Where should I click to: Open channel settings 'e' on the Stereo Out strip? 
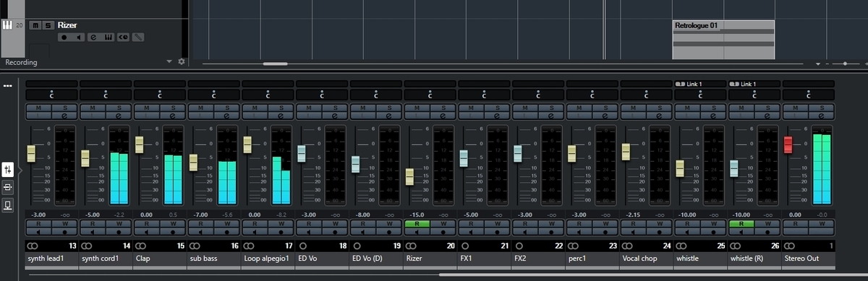[822, 116]
